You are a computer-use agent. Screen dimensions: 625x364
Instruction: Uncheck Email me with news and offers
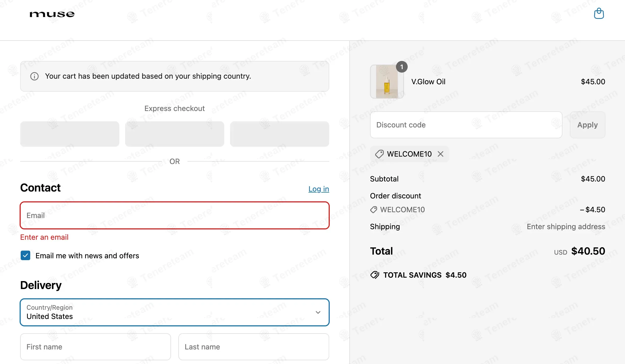coord(25,256)
